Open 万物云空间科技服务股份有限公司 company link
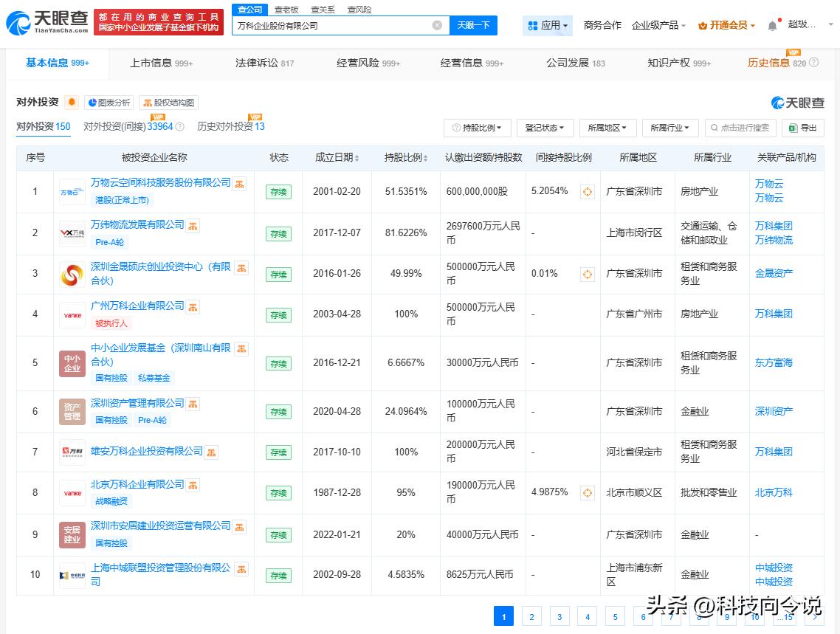The width and height of the screenshot is (840, 634). [x=160, y=182]
